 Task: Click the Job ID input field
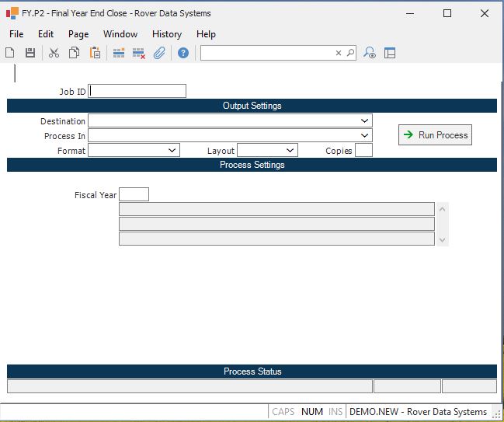coord(137,91)
